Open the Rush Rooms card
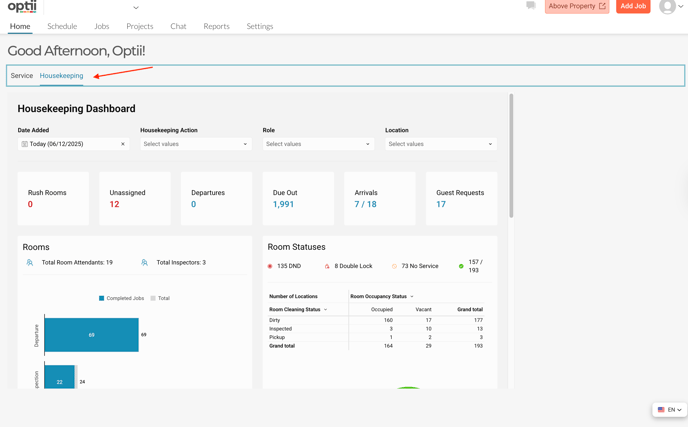Viewport: 688px width, 427px height. click(x=53, y=198)
